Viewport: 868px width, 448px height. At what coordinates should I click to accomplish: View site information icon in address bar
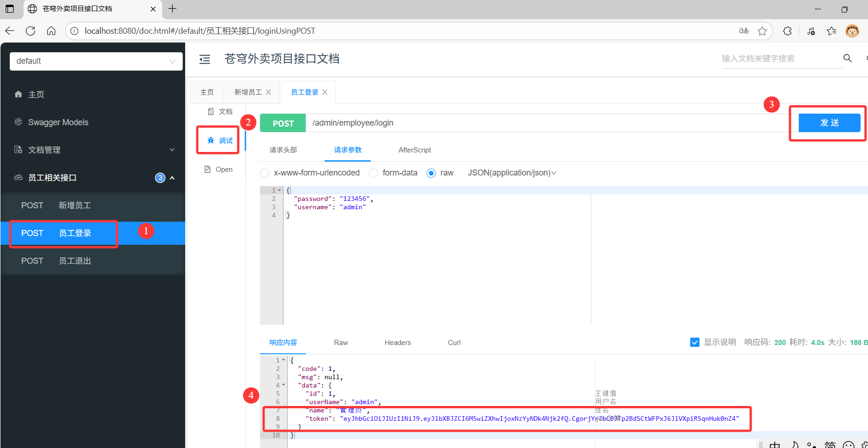74,31
